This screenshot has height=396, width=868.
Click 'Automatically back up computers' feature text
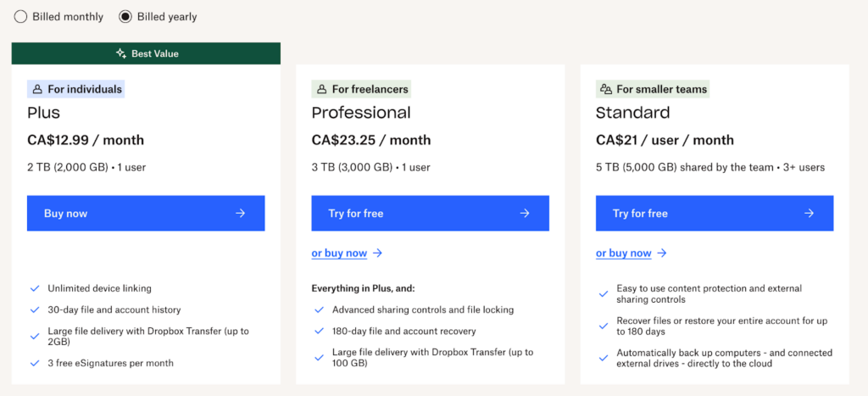click(x=724, y=359)
